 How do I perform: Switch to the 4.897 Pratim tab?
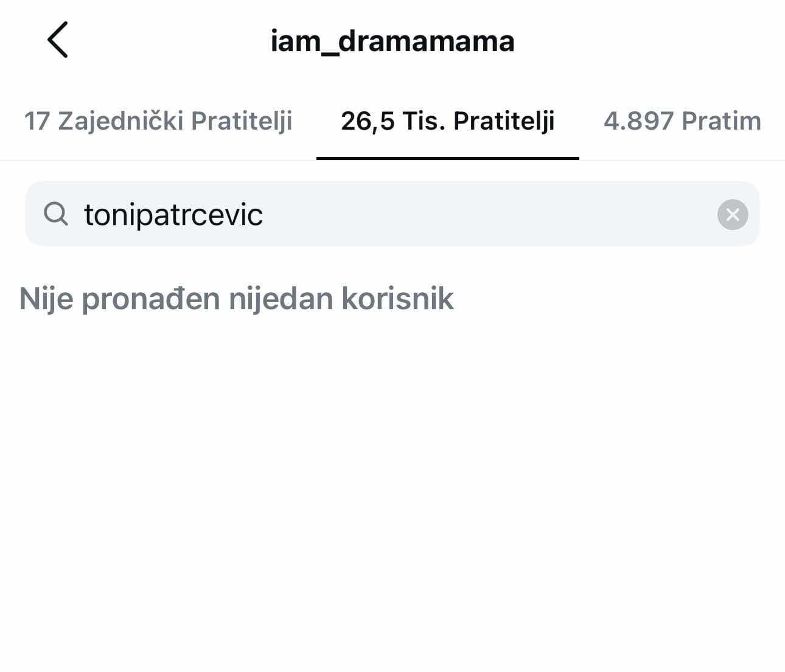click(682, 121)
